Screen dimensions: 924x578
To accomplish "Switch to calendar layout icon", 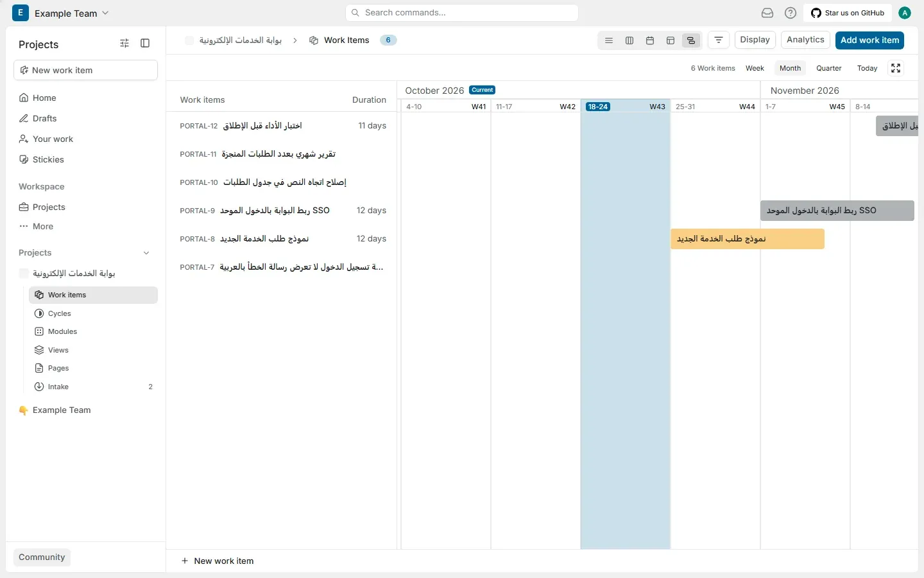I will pyautogui.click(x=650, y=40).
